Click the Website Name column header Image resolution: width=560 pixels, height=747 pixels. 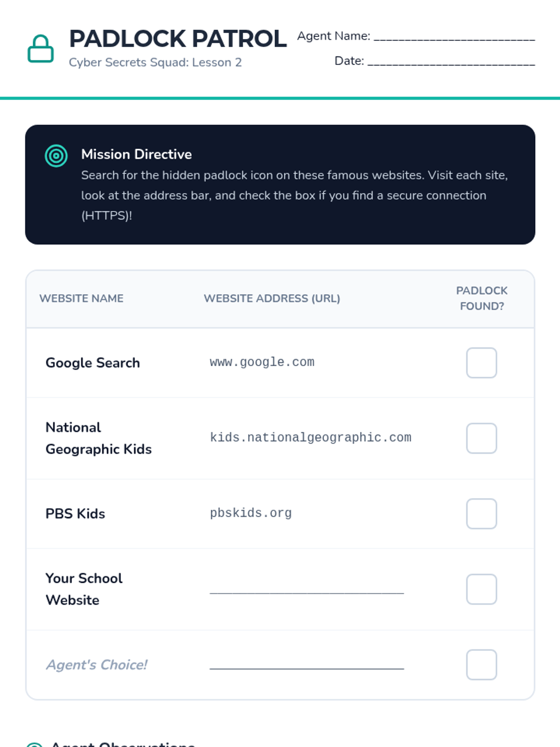(81, 298)
